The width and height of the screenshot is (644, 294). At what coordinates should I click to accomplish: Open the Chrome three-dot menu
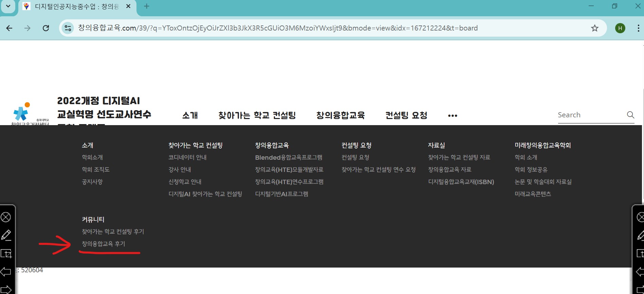click(x=638, y=28)
